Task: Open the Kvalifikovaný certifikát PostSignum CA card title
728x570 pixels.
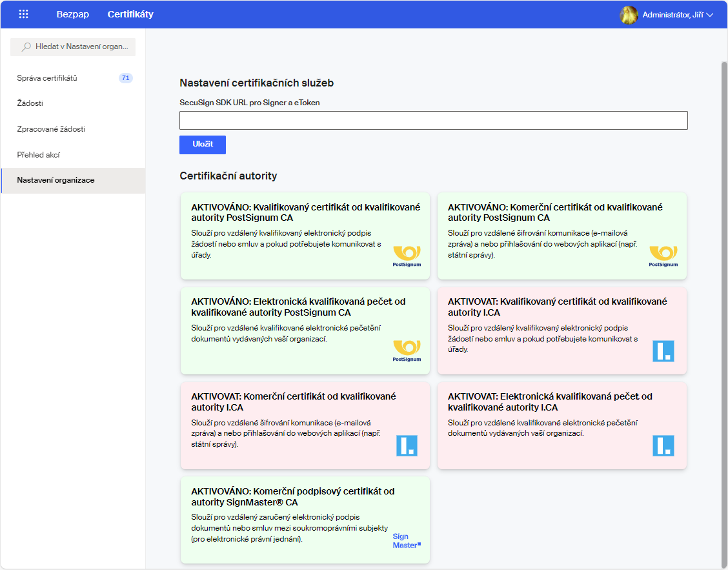Action: (x=305, y=212)
